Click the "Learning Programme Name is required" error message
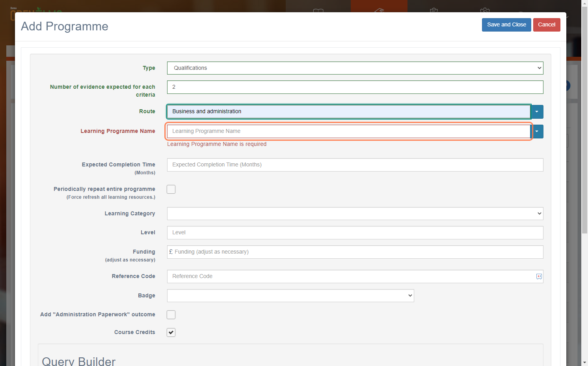Viewport: 588px width, 366px height. 217,144
